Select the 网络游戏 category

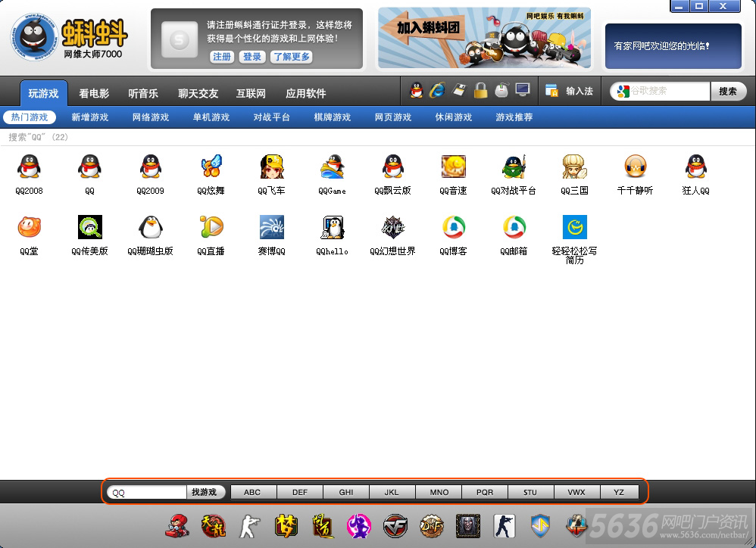coord(151,117)
